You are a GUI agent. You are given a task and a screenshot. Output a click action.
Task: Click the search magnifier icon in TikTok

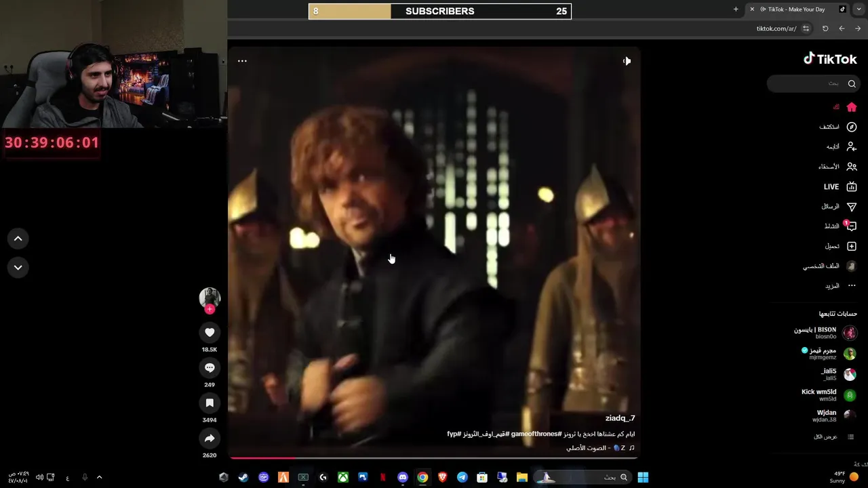pyautogui.click(x=852, y=83)
